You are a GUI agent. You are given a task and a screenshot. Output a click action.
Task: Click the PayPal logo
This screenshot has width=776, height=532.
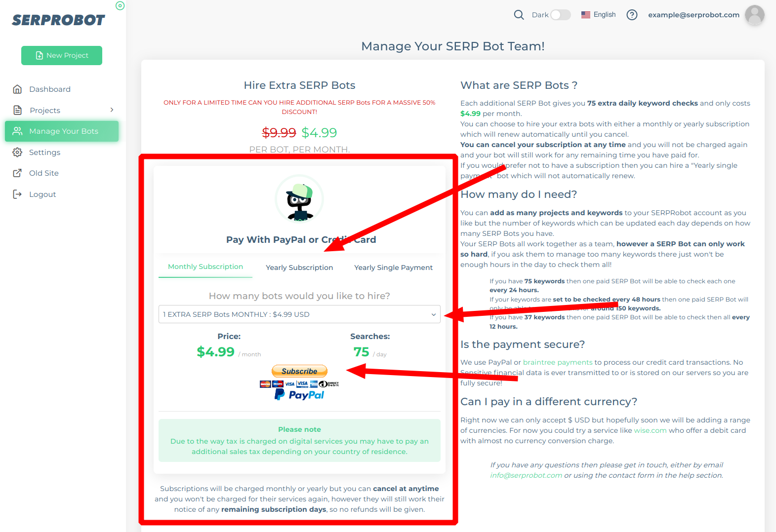click(x=299, y=395)
